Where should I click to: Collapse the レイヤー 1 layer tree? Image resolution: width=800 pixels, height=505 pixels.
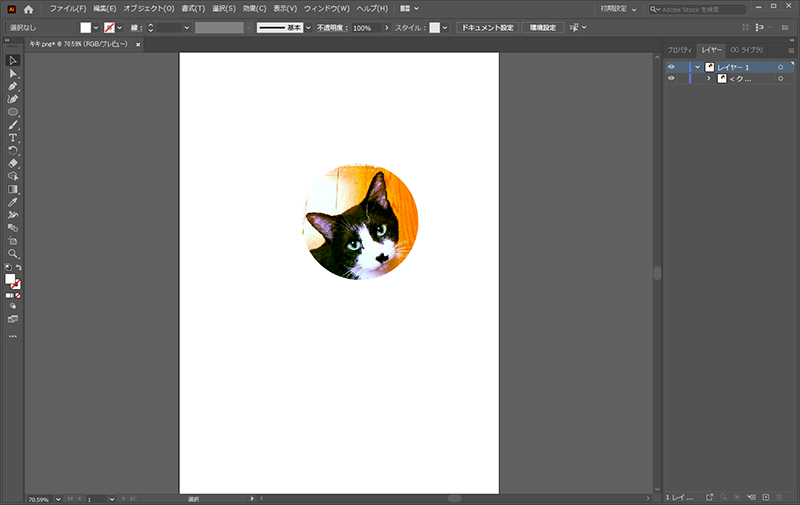point(697,67)
